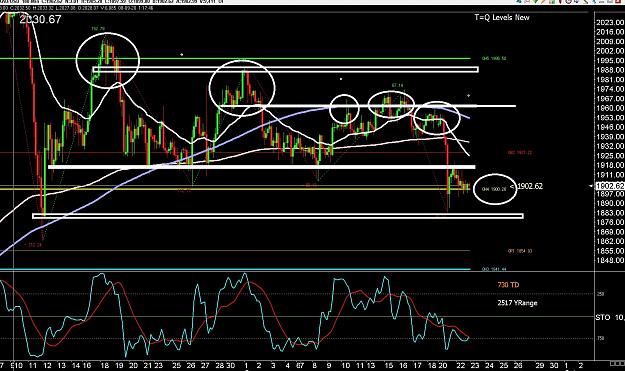Click the 1911.00 price axis label

610,175
